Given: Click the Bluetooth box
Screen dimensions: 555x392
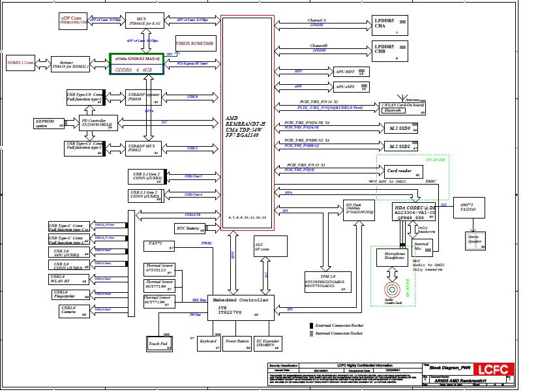Looking at the screenshot, I should 393,110.
